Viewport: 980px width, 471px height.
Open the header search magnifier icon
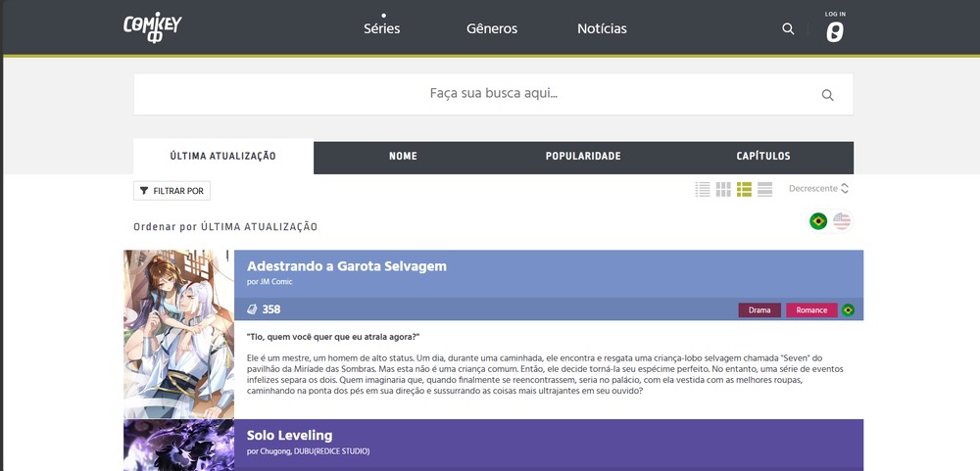point(788,28)
